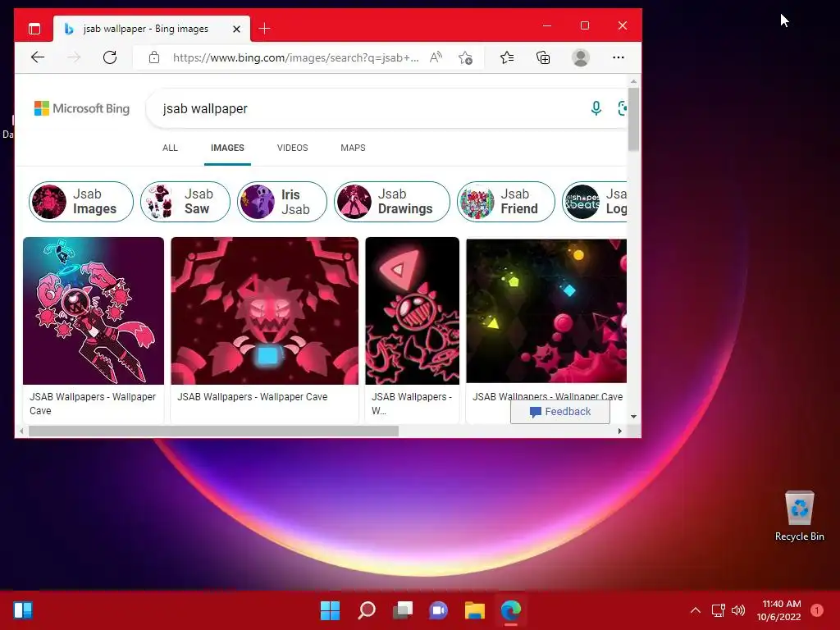
Task: Open second result's 'JSAB Wallpapers - Wallpaper Cave' caption
Action: tap(253, 397)
